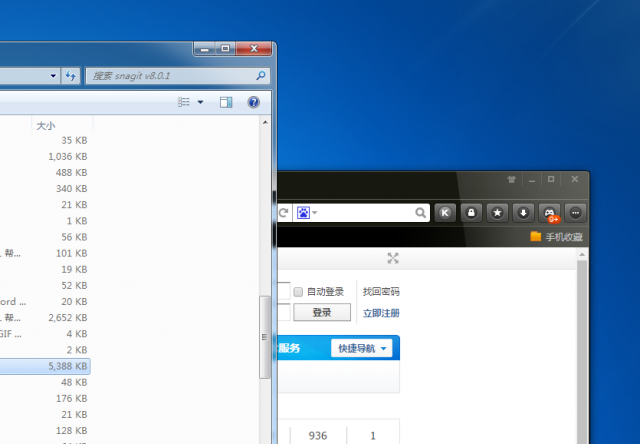Expand the 快捷导航 dropdown
Viewport: 640px width, 444px height.
[x=362, y=348]
